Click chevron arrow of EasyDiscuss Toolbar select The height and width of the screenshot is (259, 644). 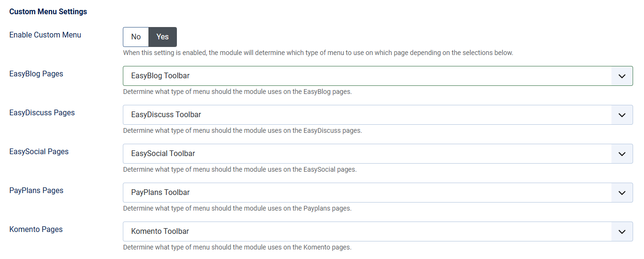coord(622,115)
